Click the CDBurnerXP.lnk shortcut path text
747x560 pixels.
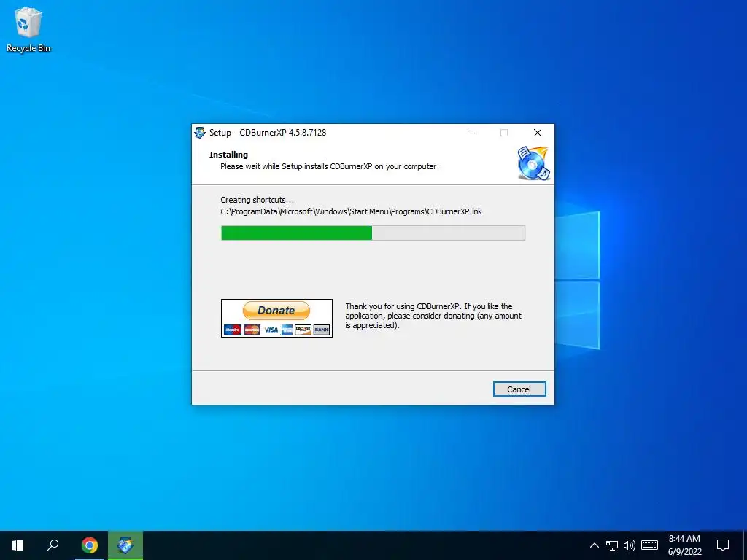[x=351, y=211]
